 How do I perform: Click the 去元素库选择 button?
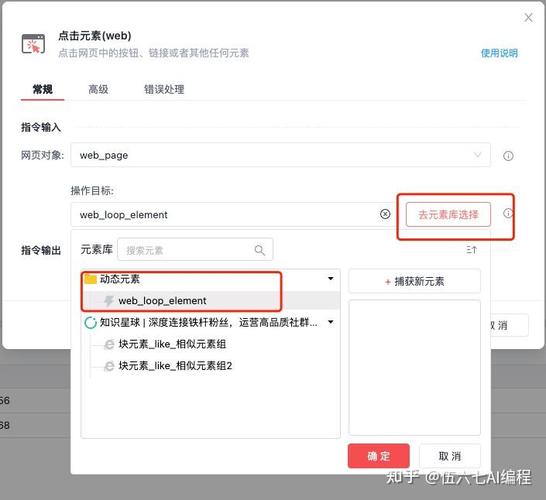448,214
